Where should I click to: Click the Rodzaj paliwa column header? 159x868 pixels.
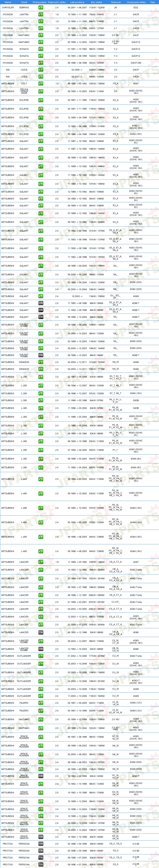click(x=39, y=2)
